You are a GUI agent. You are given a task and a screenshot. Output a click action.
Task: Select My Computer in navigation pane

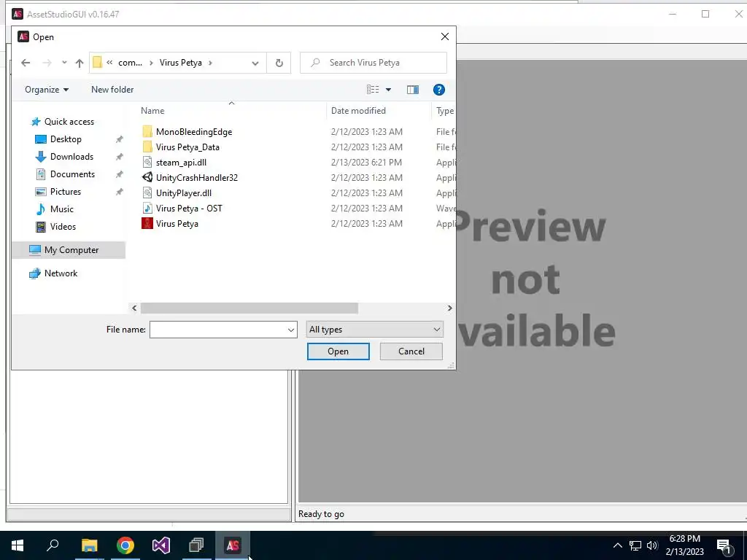point(69,250)
